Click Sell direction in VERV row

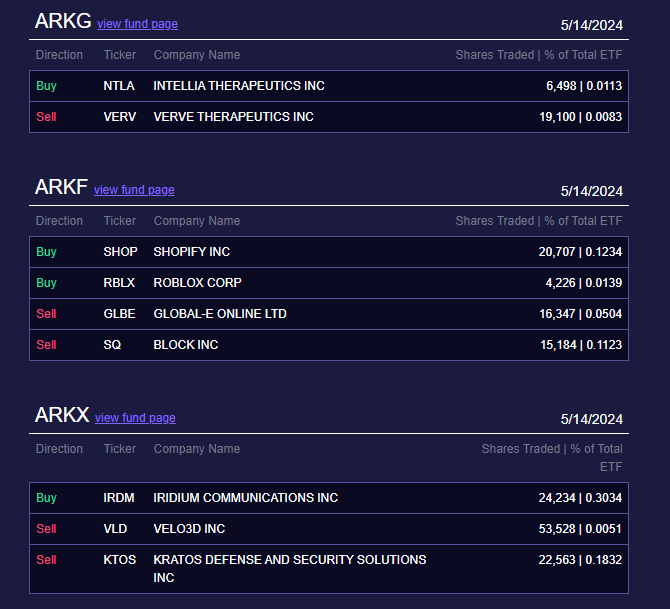46,117
